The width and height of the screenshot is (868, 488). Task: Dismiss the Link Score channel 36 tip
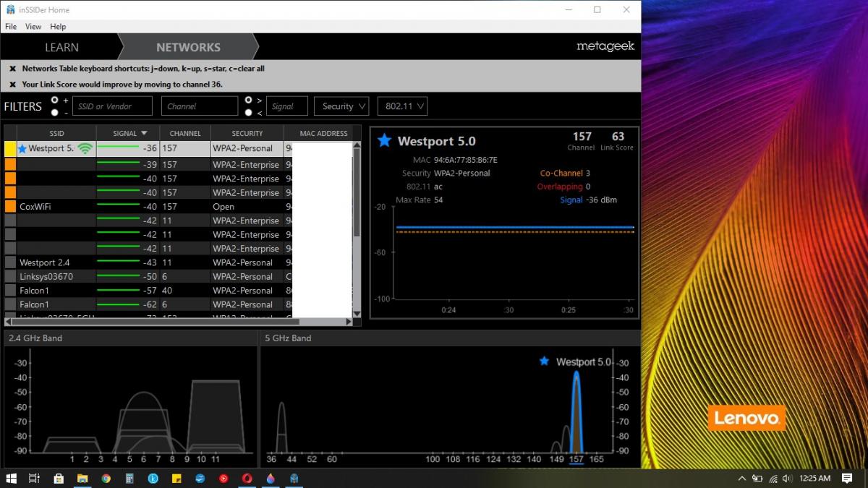tap(12, 84)
